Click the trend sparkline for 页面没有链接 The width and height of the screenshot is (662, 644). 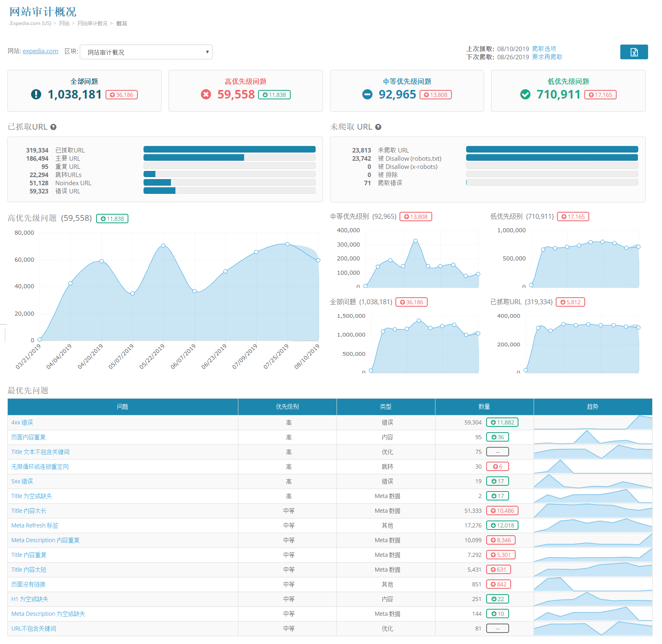(x=593, y=584)
